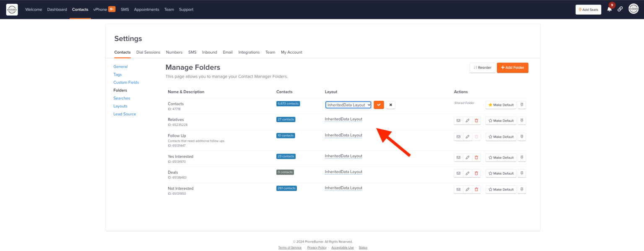Switch to Numbers settings tab
This screenshot has width=644, height=251.
(x=174, y=52)
